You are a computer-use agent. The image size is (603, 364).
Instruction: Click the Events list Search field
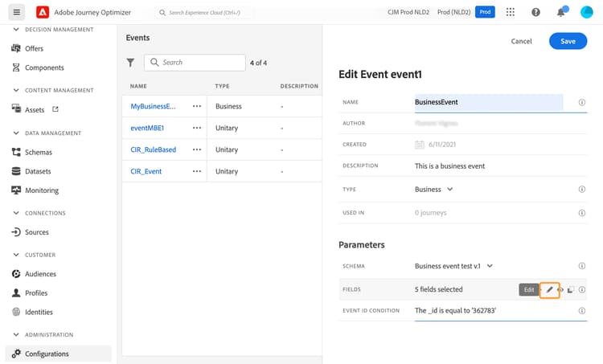click(x=195, y=63)
